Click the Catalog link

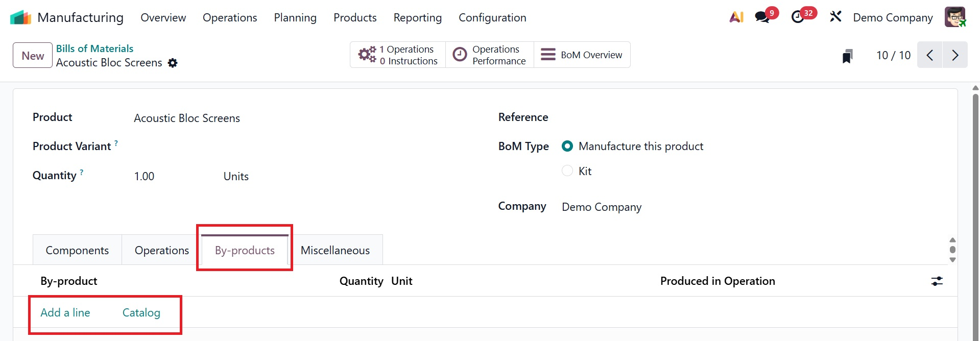tap(141, 312)
